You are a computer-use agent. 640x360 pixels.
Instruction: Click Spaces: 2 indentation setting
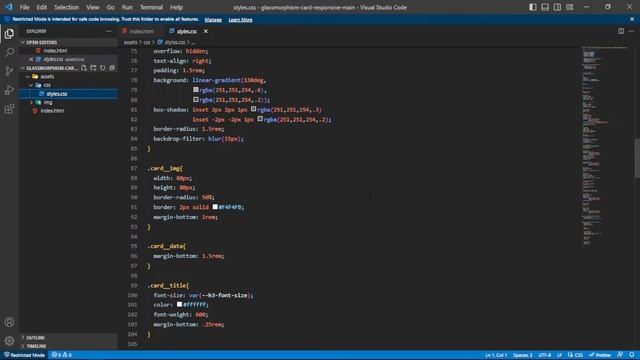[x=523, y=355]
